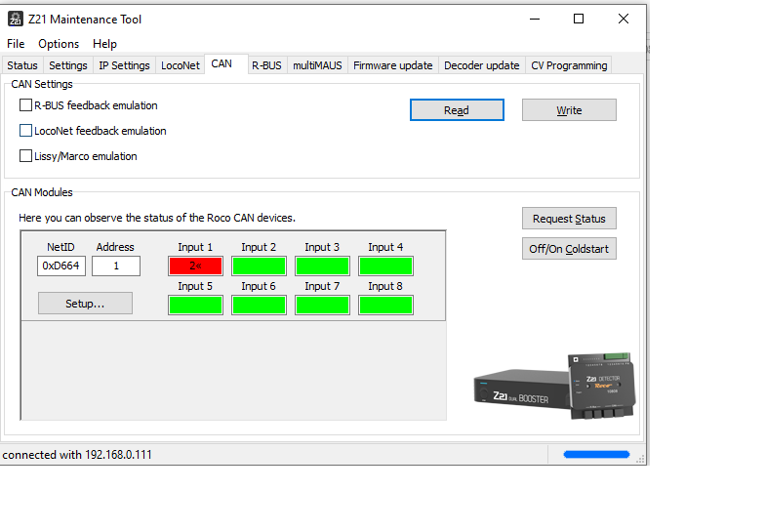The width and height of the screenshot is (766, 532).
Task: Click the green Input 7 status indicator
Action: click(322, 305)
